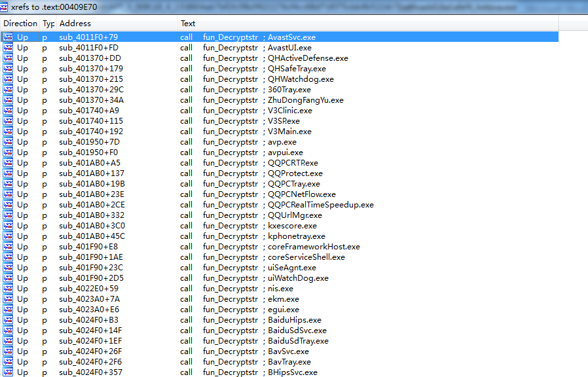Click the Typ column header
The height and width of the screenshot is (377, 588).
48,23
